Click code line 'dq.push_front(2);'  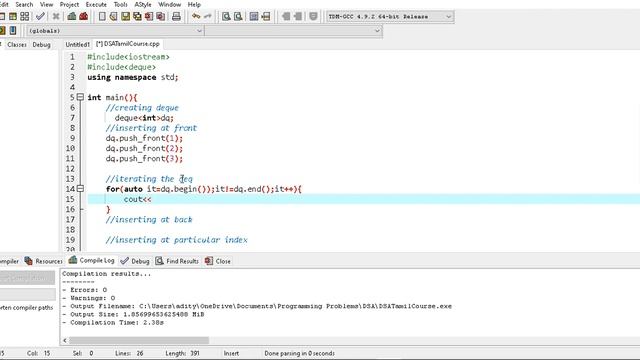pos(144,148)
